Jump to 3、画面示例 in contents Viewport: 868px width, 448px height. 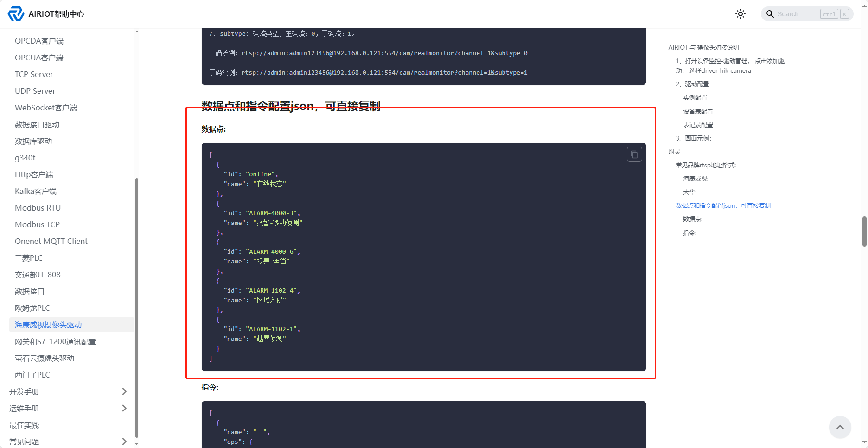(694, 138)
